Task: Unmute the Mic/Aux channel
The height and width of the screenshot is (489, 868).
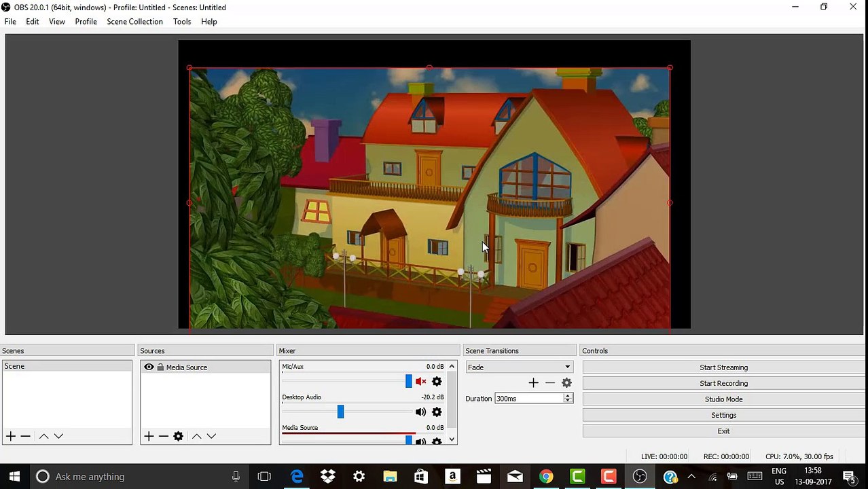Action: (x=420, y=382)
